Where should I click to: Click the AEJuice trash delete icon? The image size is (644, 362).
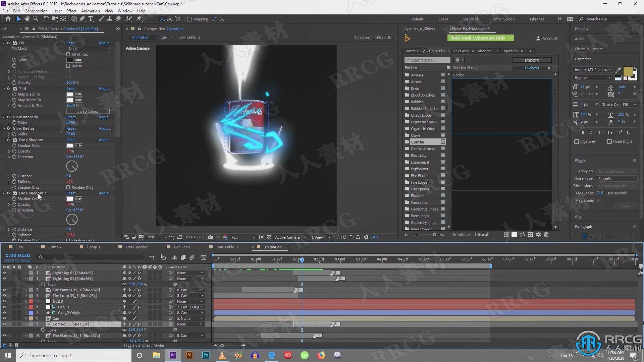coord(546,235)
